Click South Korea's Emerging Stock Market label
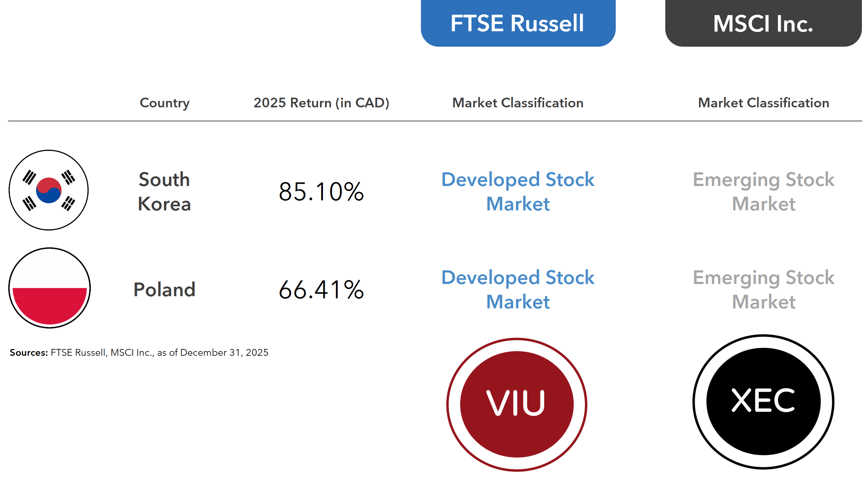 [x=764, y=191]
